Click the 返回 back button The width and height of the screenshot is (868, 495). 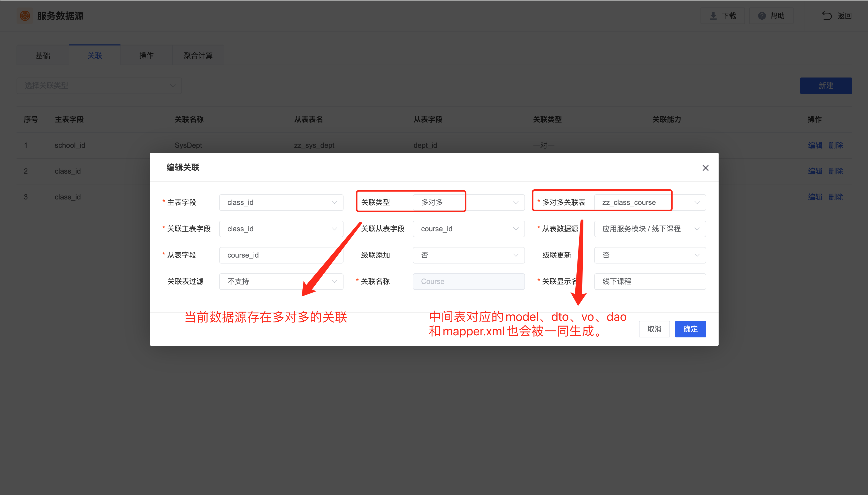click(x=837, y=16)
